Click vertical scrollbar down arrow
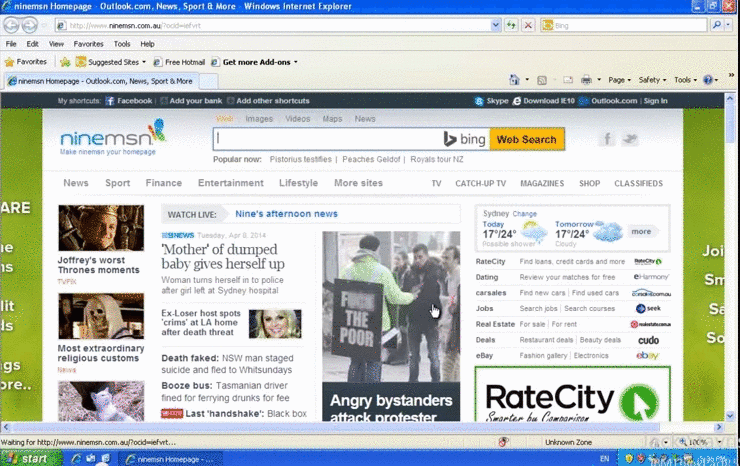740x466 pixels. click(x=730, y=416)
